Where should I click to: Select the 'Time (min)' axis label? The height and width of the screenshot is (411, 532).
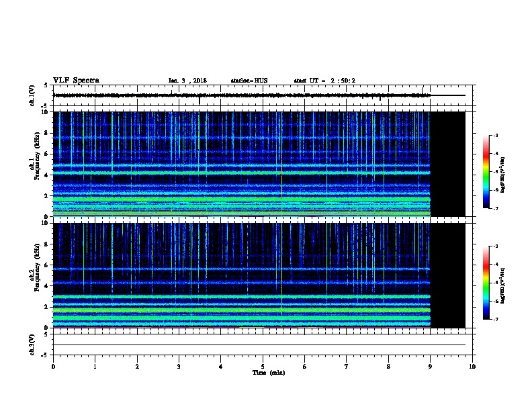click(x=269, y=373)
